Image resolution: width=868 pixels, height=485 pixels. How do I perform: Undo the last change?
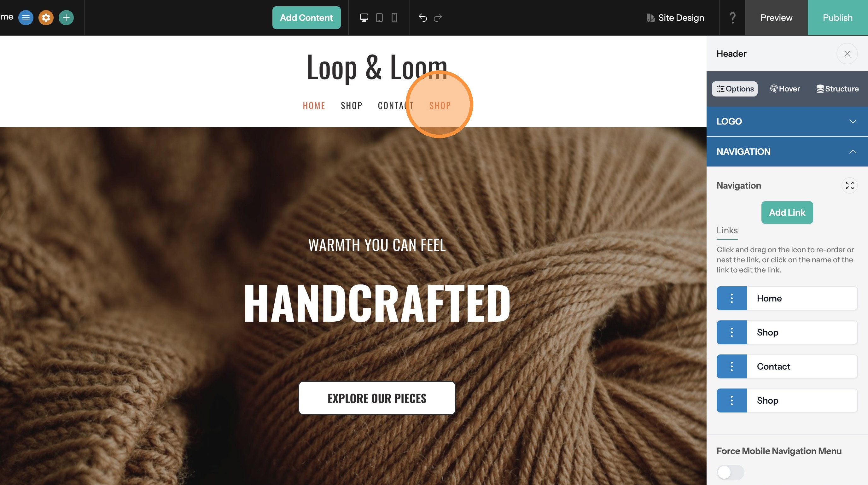422,18
